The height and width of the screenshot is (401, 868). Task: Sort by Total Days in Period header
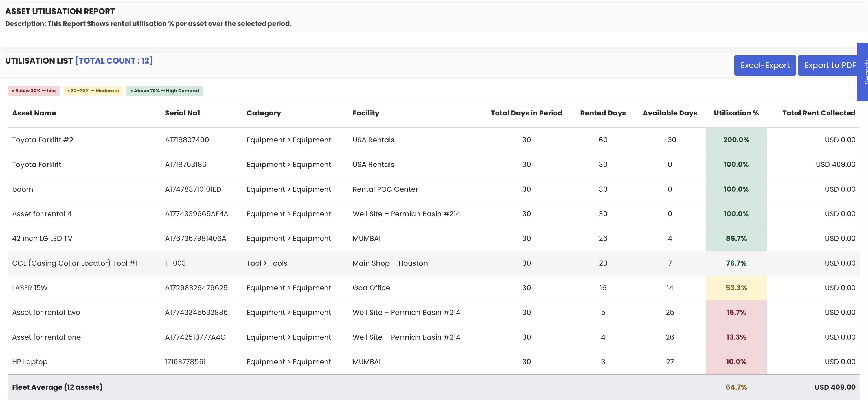click(x=526, y=113)
